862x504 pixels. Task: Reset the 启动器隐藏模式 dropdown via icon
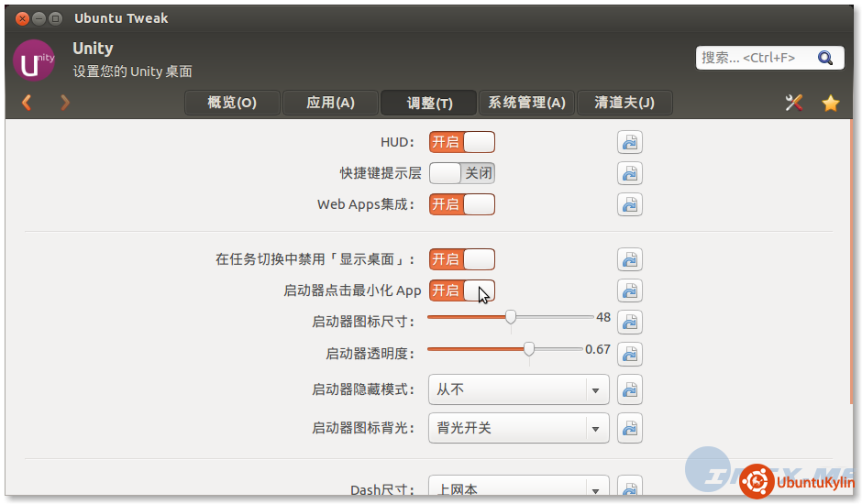point(629,389)
